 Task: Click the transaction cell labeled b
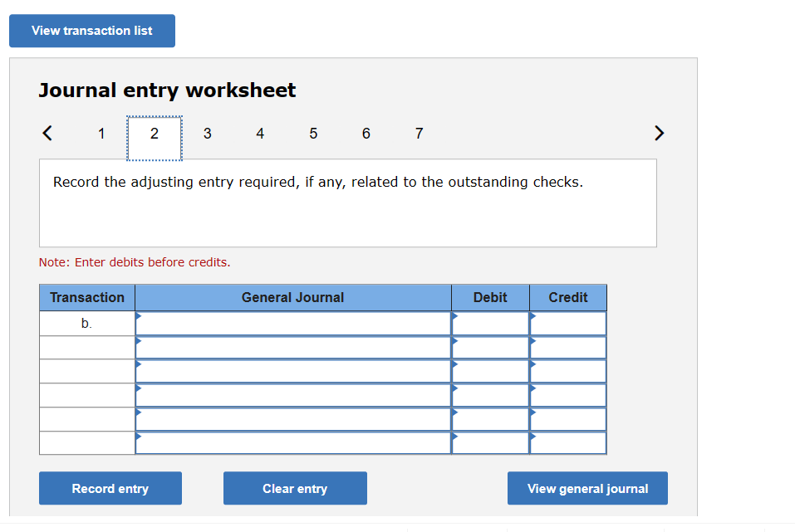[86, 323]
